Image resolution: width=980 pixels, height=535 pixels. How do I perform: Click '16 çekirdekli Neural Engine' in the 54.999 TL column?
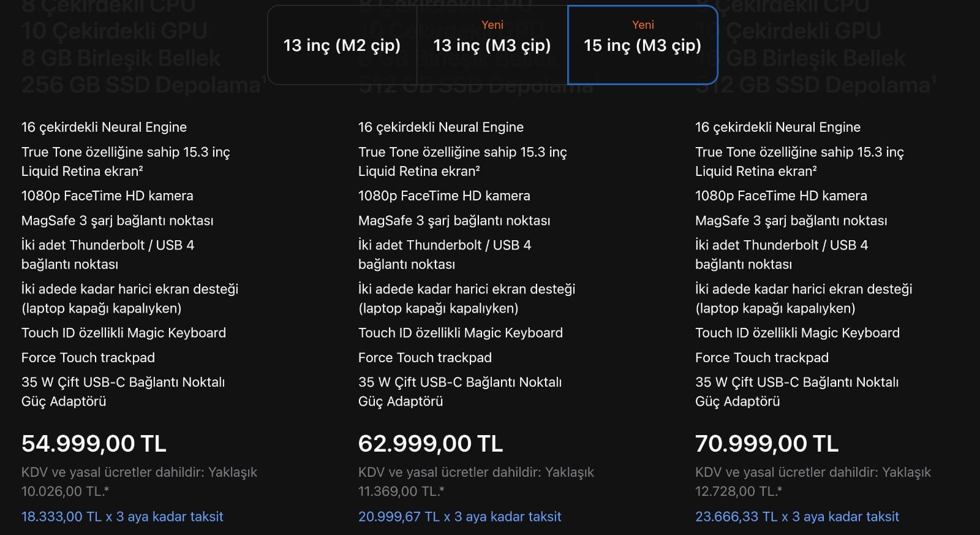tap(104, 127)
